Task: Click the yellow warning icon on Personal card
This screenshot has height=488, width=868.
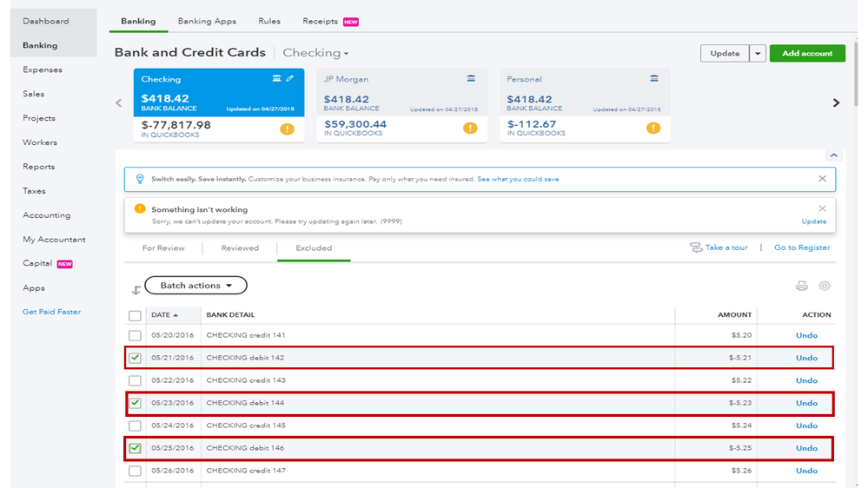Action: pos(653,129)
